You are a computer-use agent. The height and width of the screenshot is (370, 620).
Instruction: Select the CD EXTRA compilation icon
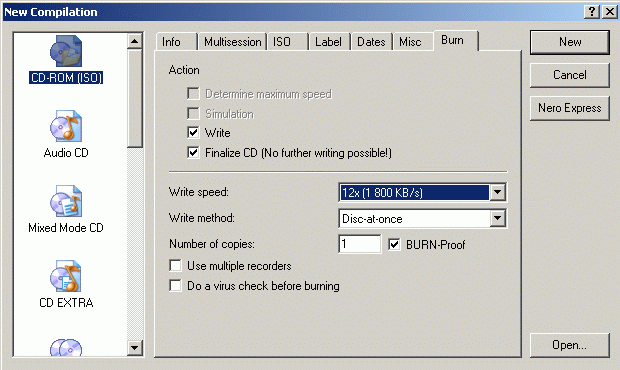(x=66, y=276)
